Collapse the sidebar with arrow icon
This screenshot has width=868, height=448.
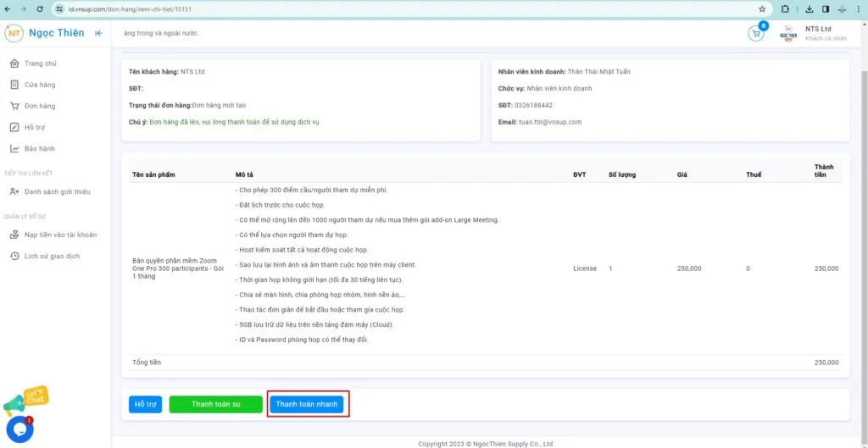coord(99,33)
